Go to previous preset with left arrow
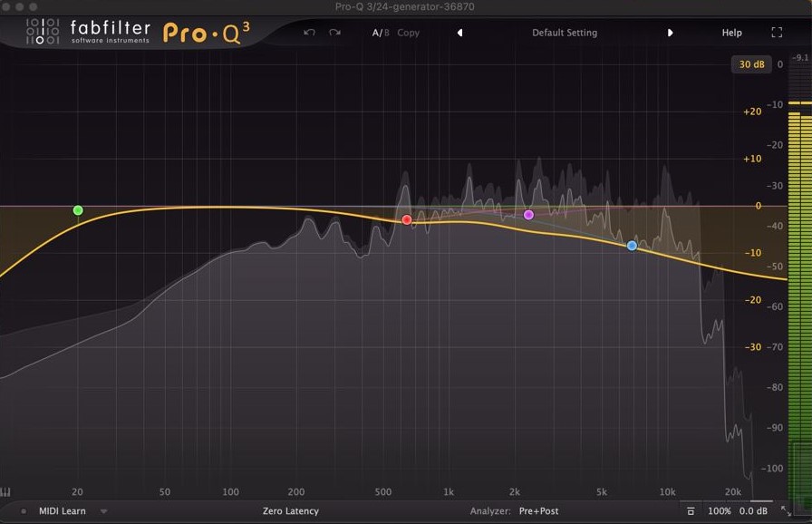The width and height of the screenshot is (812, 524). (x=459, y=33)
